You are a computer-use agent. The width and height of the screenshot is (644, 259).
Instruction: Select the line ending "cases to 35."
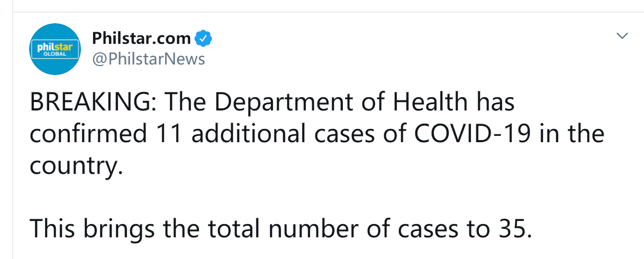coord(280,228)
